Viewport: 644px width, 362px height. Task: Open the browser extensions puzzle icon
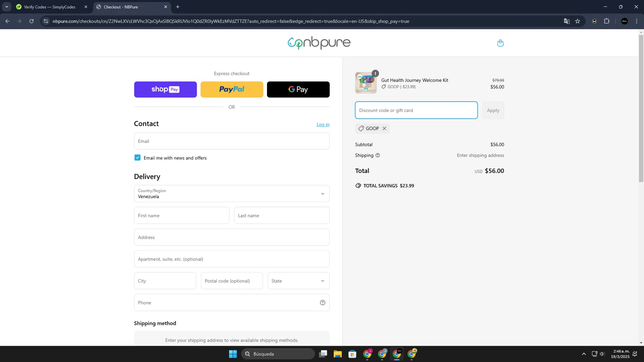click(607, 21)
